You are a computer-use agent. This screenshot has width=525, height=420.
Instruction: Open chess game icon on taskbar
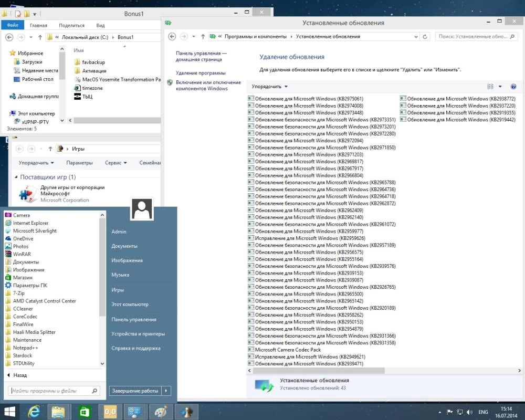(x=186, y=412)
